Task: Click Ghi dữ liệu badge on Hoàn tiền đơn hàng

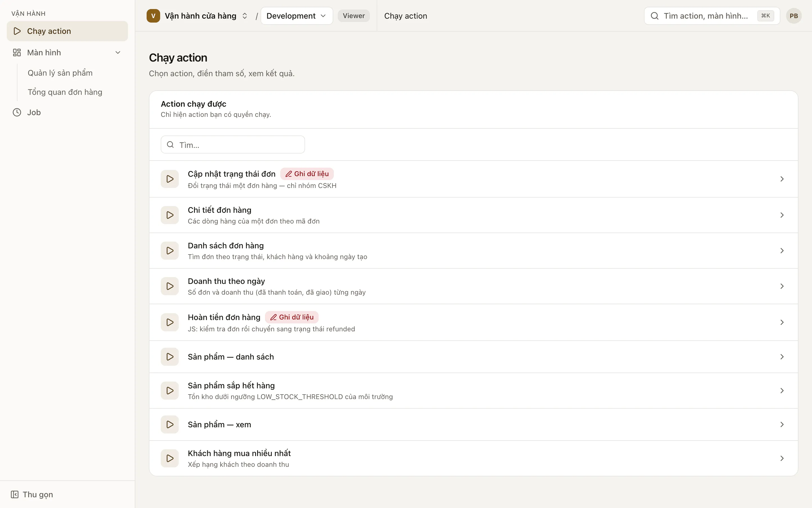Action: point(292,317)
